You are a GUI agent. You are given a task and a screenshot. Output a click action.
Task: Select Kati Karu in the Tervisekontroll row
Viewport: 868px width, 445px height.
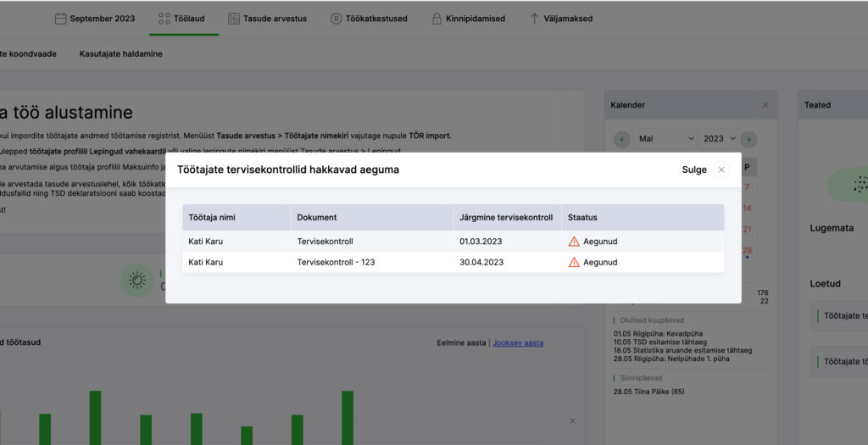click(205, 242)
